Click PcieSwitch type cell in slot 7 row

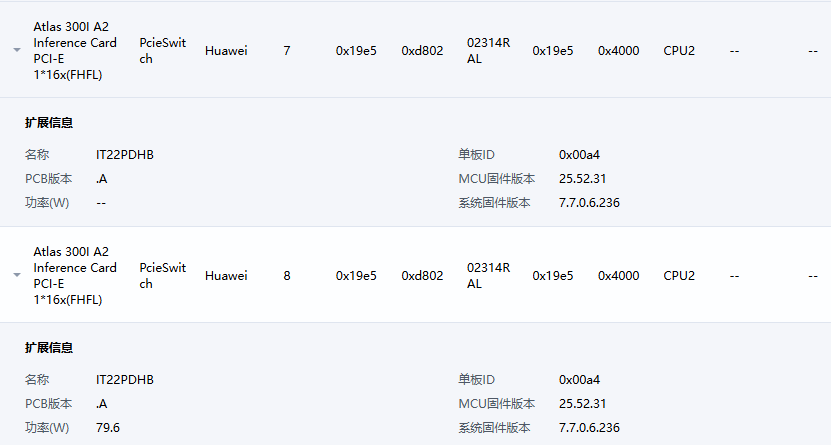pyautogui.click(x=163, y=51)
